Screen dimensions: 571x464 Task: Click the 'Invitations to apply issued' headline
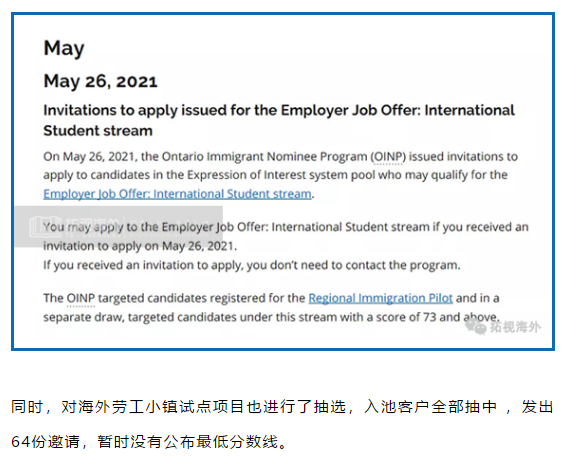click(279, 120)
